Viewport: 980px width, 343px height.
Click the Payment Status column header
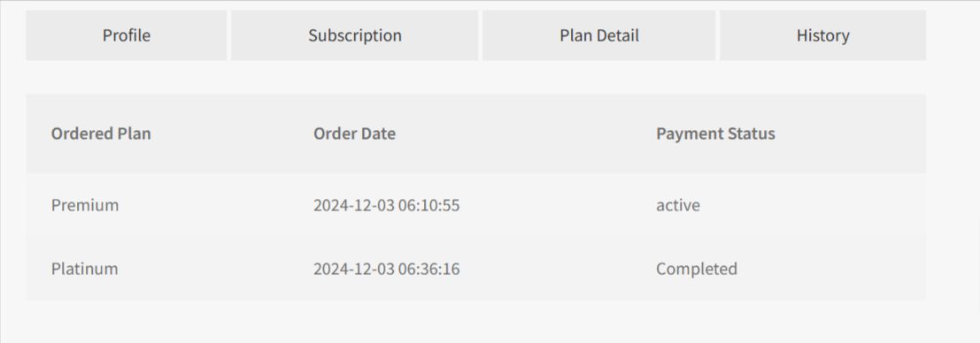(715, 133)
